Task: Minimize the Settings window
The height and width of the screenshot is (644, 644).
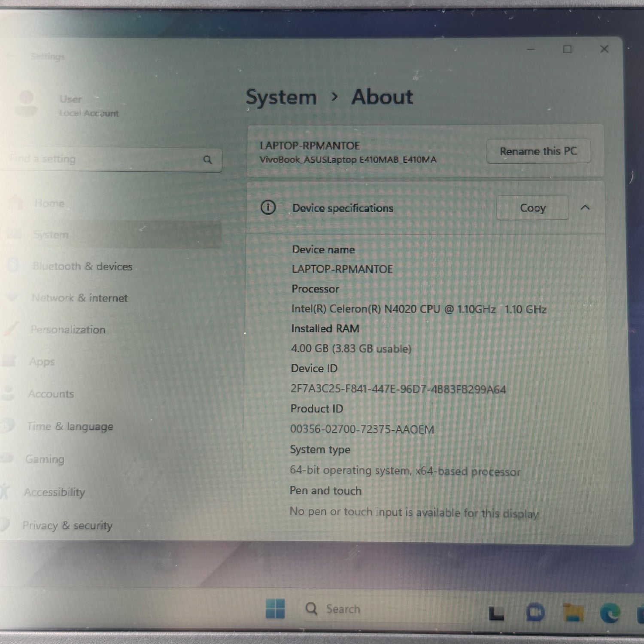Action: (531, 49)
